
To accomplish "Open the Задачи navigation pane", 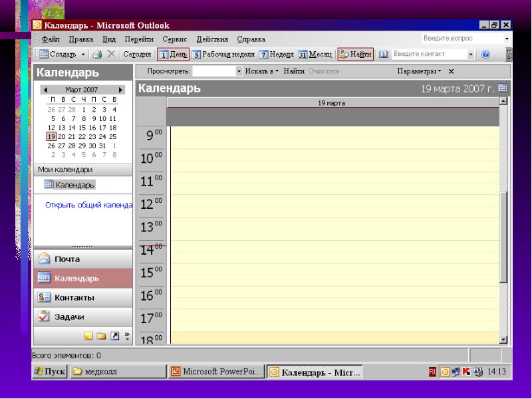I will [x=82, y=317].
